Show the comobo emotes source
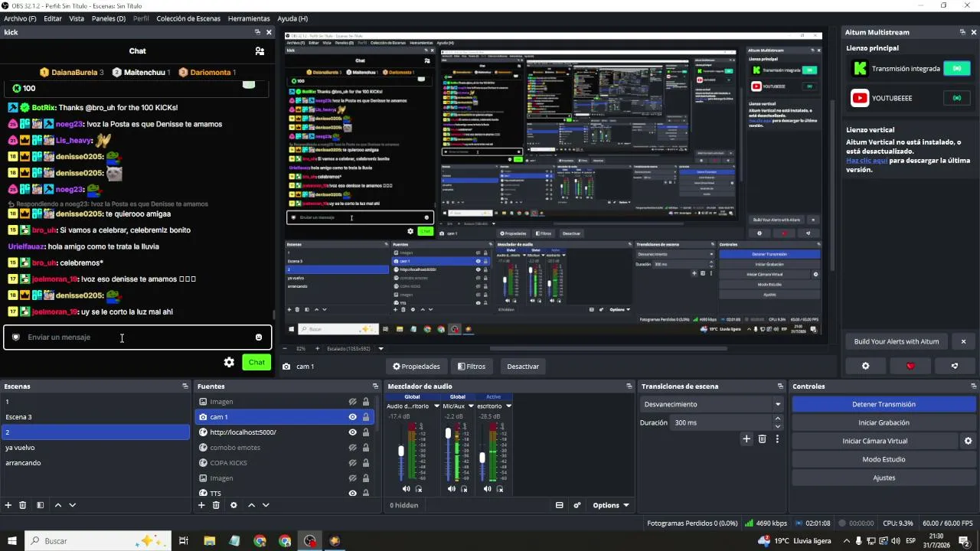The height and width of the screenshot is (551, 980). click(x=353, y=448)
